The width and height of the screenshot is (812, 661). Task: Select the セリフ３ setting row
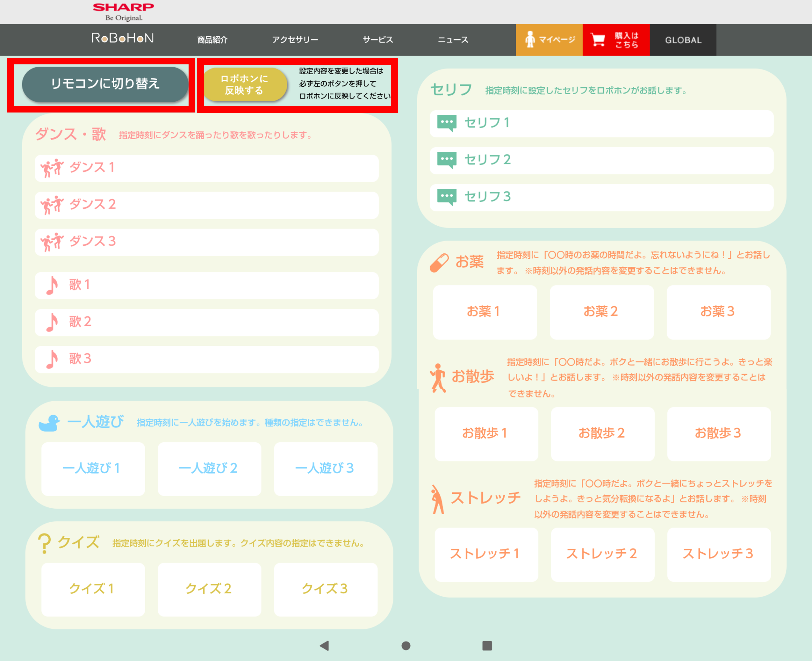click(x=601, y=197)
